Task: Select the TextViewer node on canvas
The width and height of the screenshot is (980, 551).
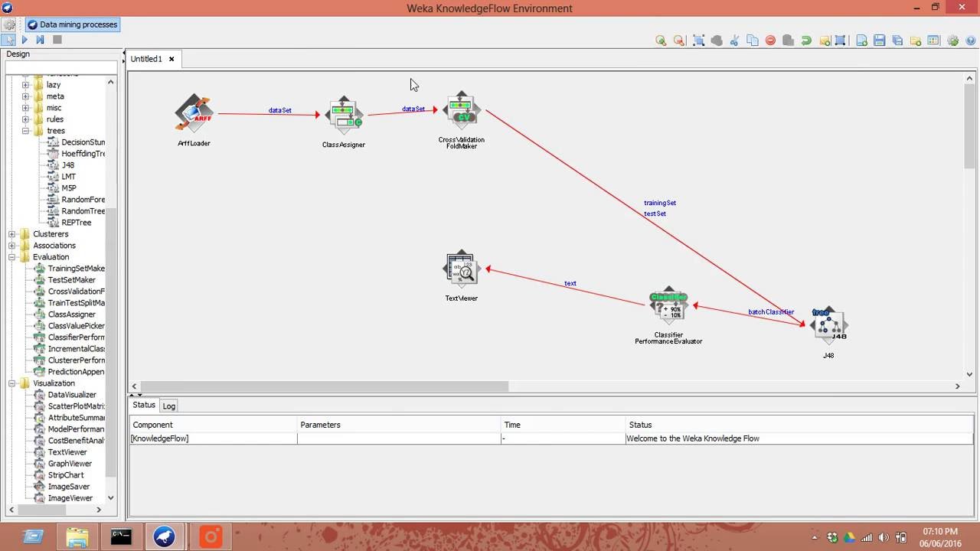Action: pos(462,269)
